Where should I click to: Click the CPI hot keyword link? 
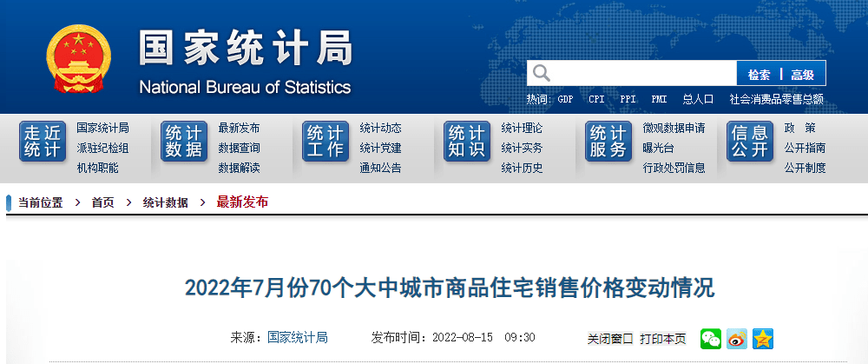coord(596,99)
